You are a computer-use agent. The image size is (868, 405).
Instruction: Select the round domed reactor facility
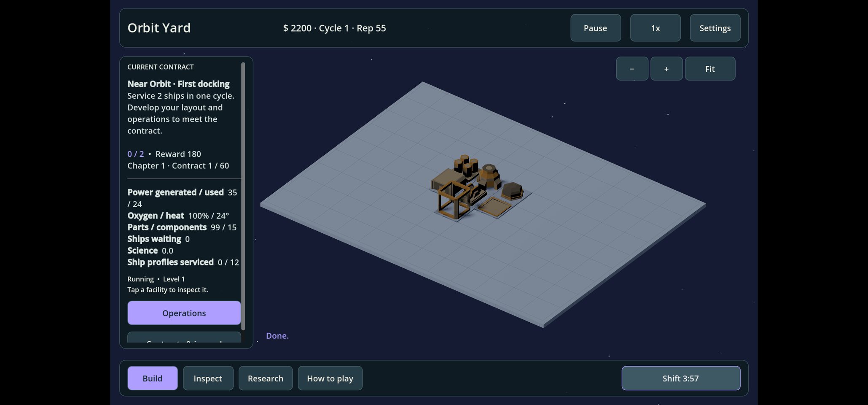pos(489,176)
